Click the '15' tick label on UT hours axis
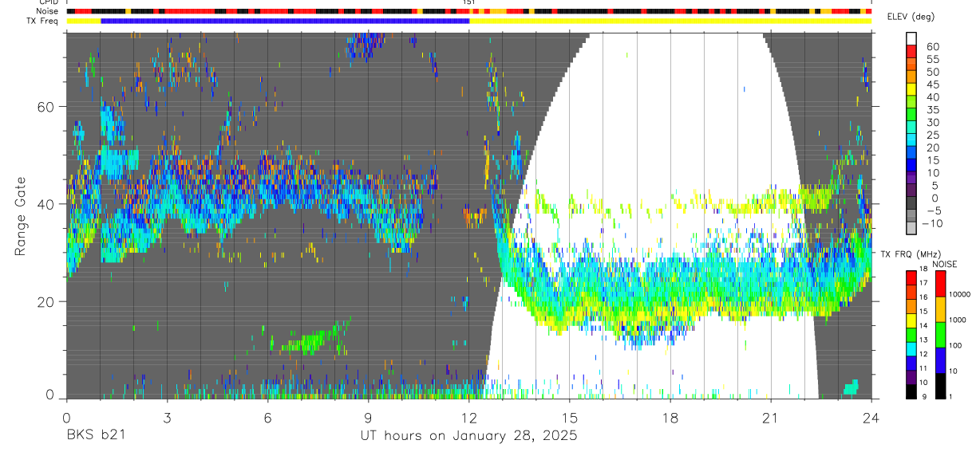 click(x=570, y=417)
